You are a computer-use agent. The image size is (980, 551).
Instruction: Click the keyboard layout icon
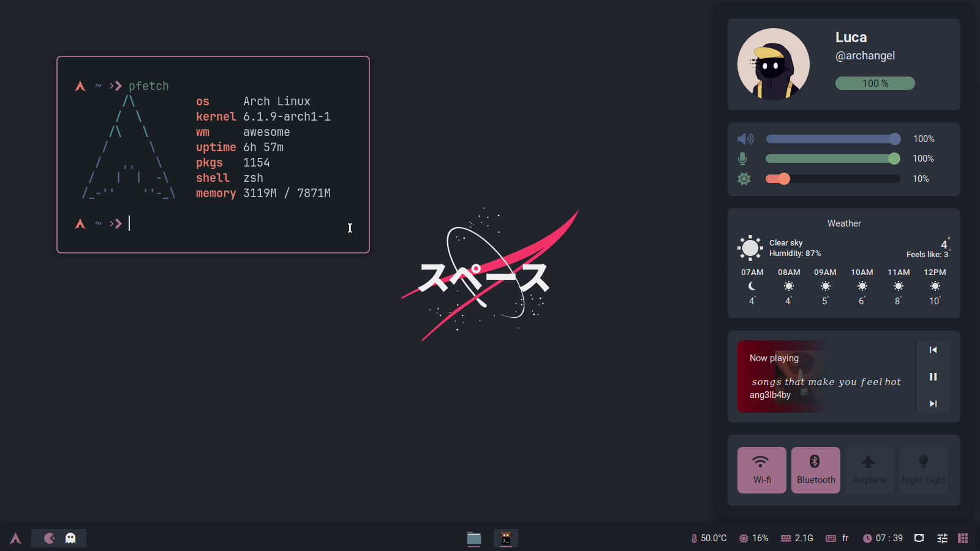click(831, 538)
